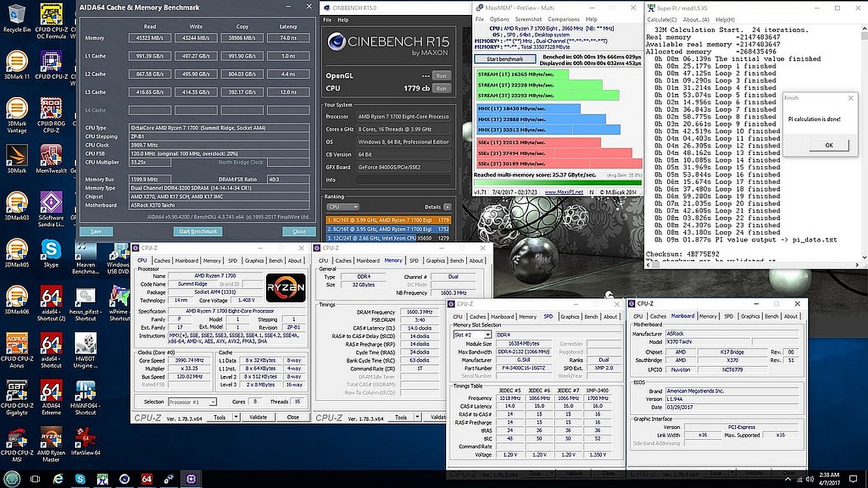Screen dimensions: 868x488
Task: Select the Intel Xeon X5650 ranking entry
Action: tap(387, 237)
